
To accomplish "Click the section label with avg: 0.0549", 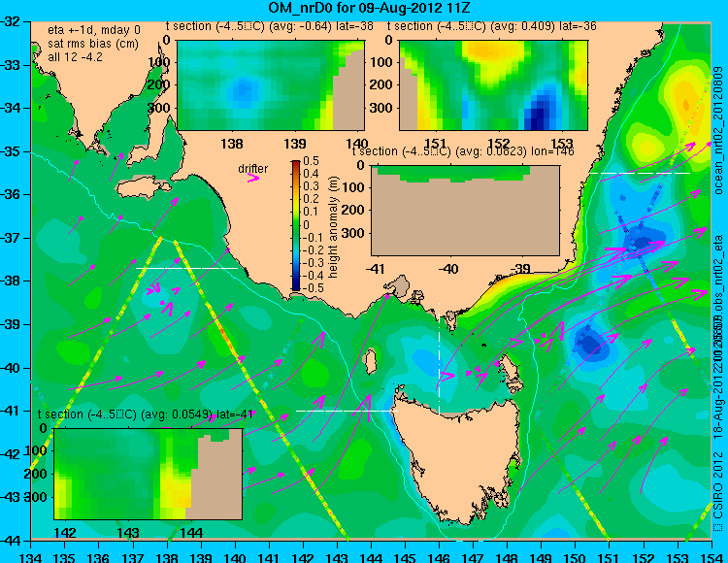I will pyautogui.click(x=146, y=414).
